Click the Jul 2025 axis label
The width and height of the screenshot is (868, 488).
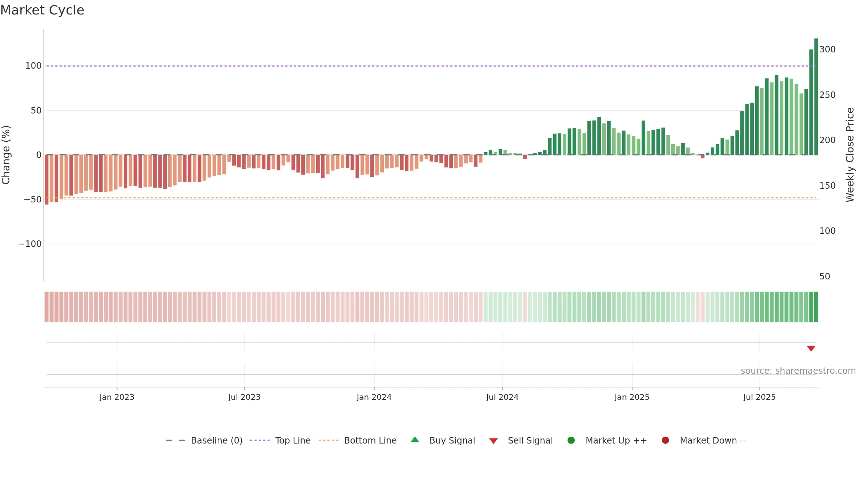[759, 397]
